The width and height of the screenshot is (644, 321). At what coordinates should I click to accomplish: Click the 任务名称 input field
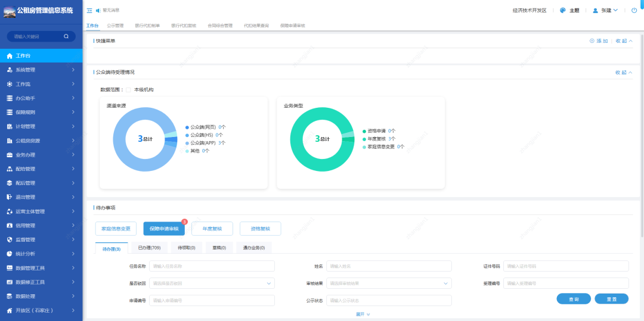212,266
